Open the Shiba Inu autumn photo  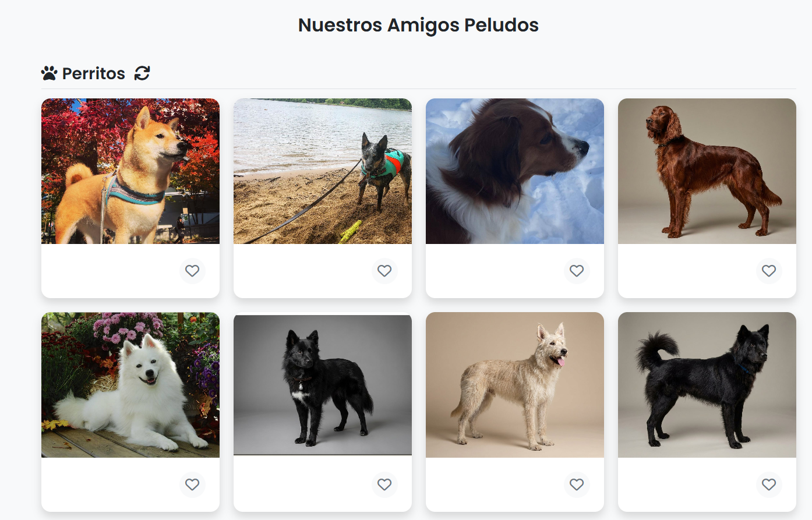pyautogui.click(x=130, y=171)
